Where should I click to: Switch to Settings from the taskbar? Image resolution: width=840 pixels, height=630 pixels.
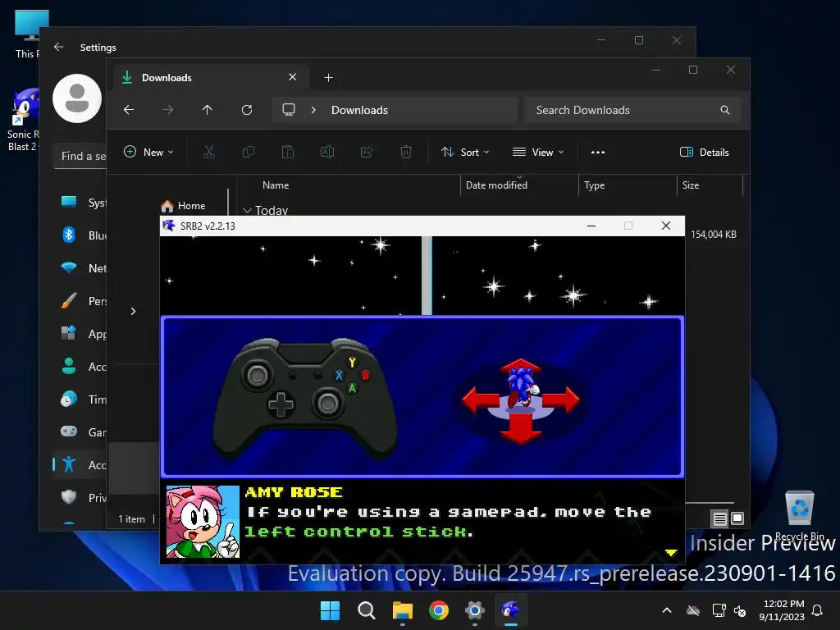pos(475,610)
